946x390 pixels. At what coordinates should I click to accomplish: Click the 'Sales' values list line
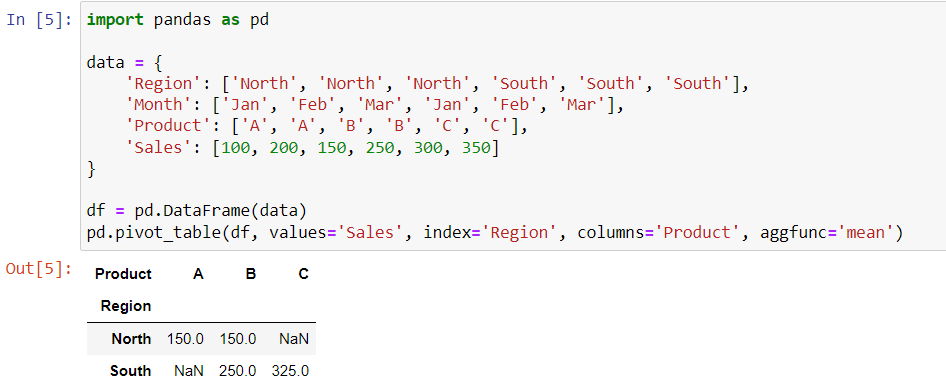click(x=312, y=147)
